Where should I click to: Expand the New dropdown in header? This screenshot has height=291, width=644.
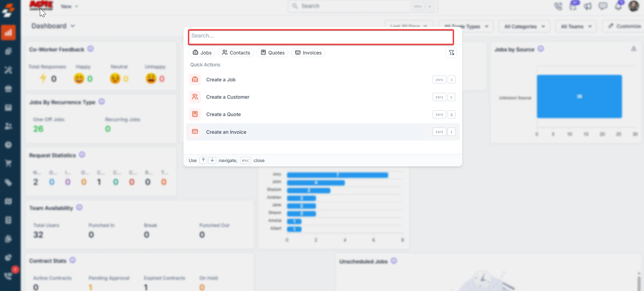click(x=69, y=6)
